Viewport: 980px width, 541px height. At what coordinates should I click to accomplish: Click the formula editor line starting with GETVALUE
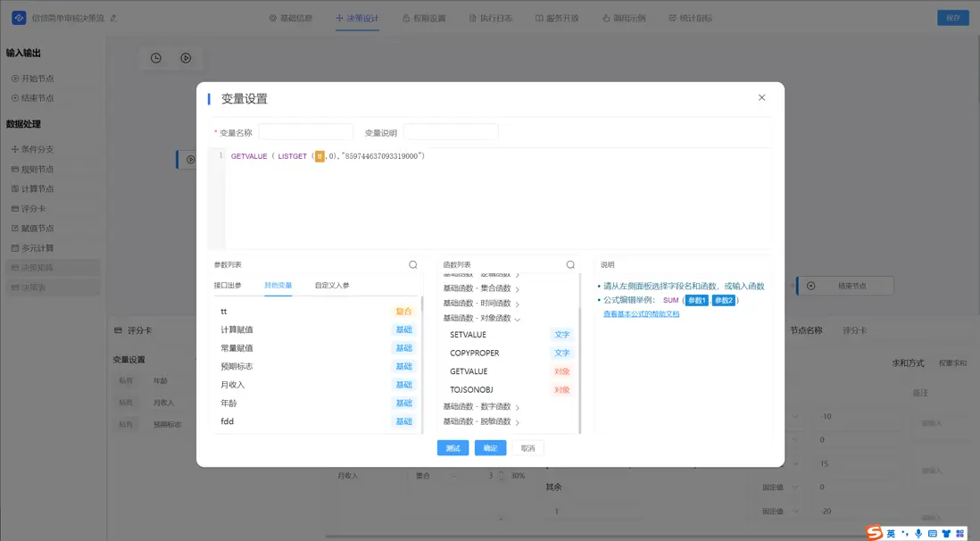tap(328, 156)
